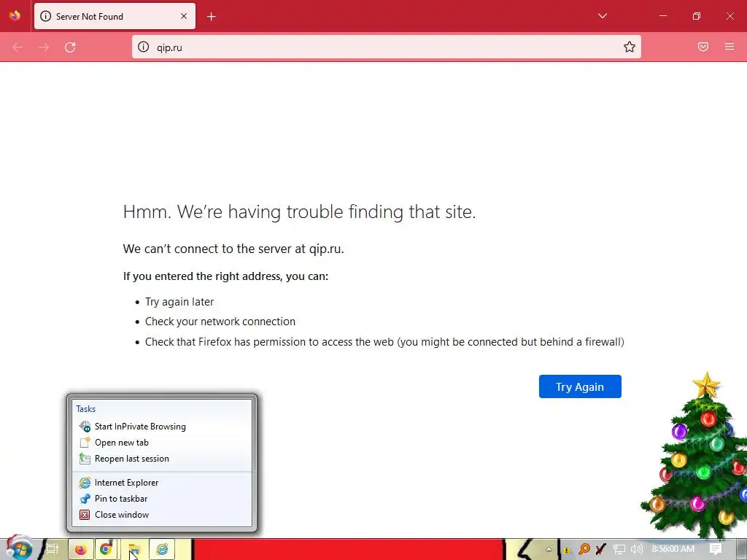The height and width of the screenshot is (560, 747).
Task: Click the Firefox logo in title bar
Action: tap(15, 16)
